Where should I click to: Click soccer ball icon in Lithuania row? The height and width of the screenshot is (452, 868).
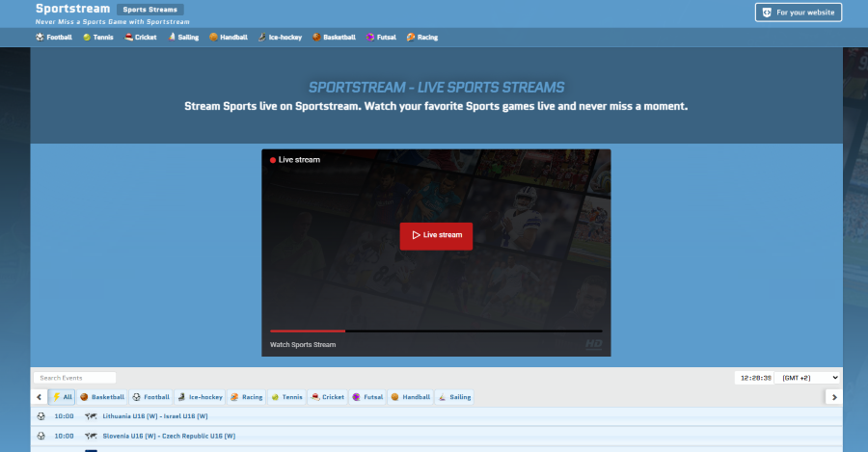pyautogui.click(x=41, y=416)
